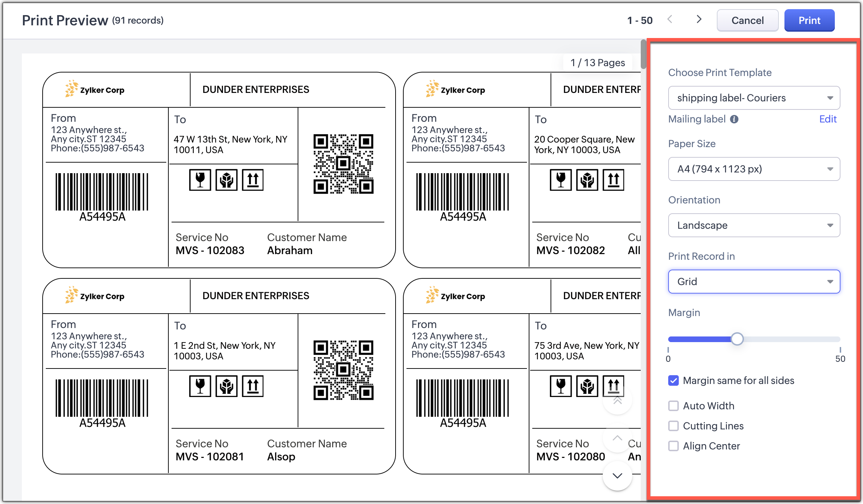This screenshot has width=863, height=504.
Task: Go to next records page arrow
Action: click(699, 20)
